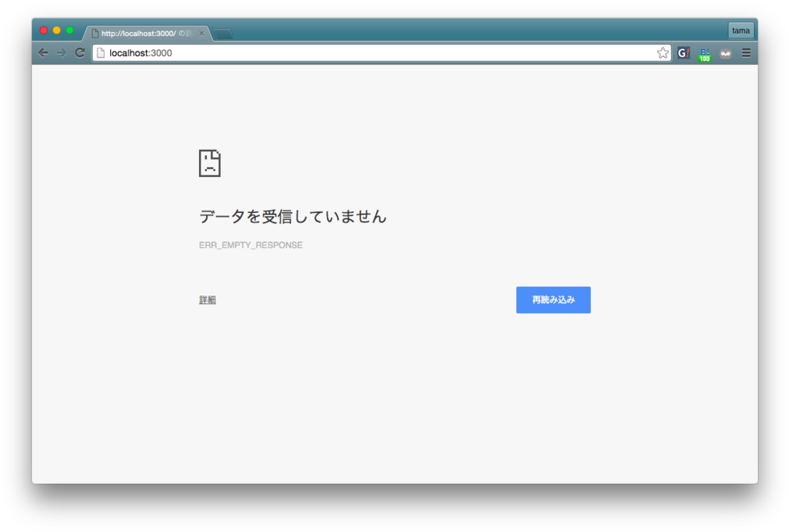Click the sad document error icon

(209, 162)
